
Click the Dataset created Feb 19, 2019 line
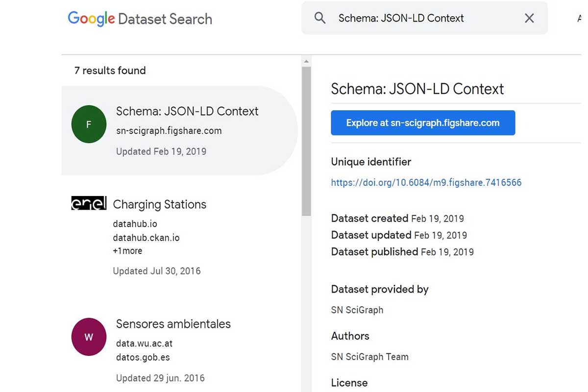point(397,219)
